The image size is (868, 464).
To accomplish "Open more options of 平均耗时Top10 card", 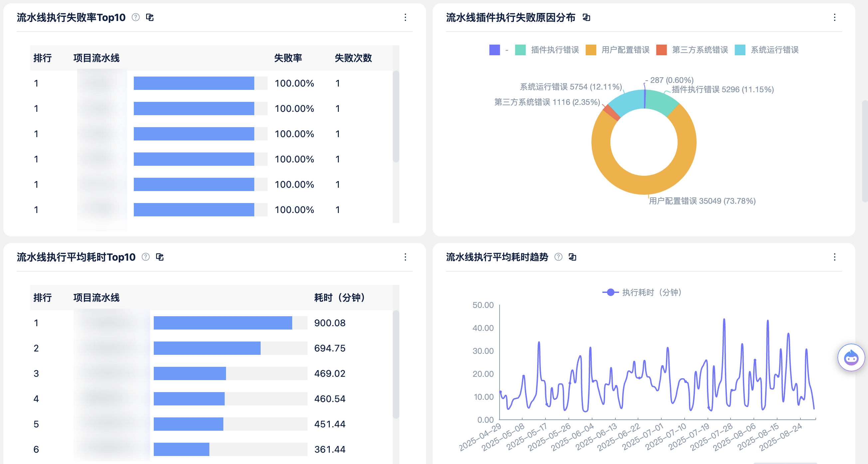I will [x=405, y=257].
